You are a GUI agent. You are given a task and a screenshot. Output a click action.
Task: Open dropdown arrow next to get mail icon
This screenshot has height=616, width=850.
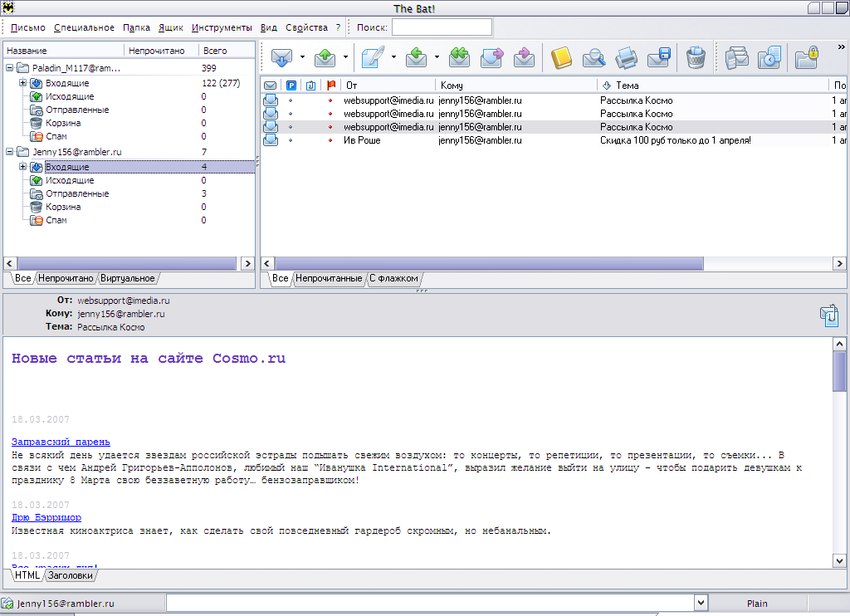pos(302,57)
